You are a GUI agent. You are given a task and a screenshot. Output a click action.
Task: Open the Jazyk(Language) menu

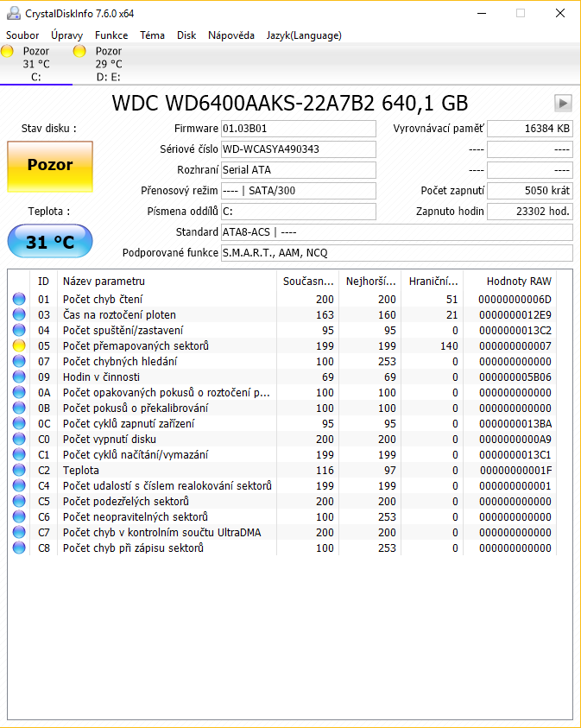point(304,35)
